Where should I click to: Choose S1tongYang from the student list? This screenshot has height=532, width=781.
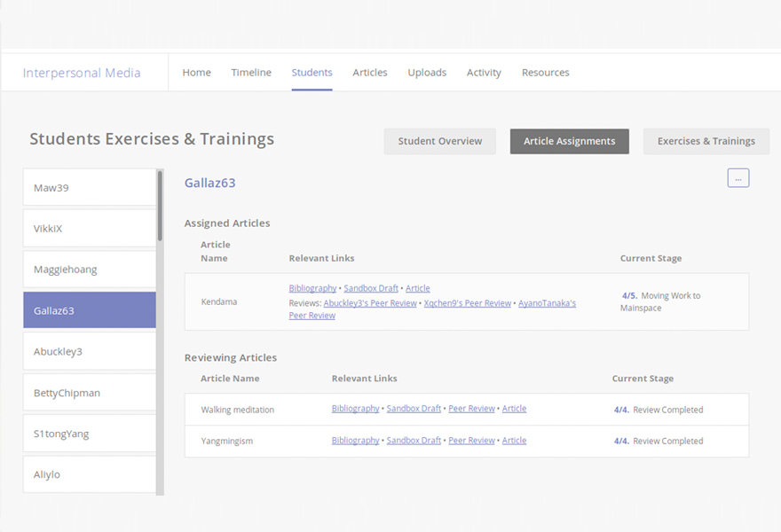(90, 434)
